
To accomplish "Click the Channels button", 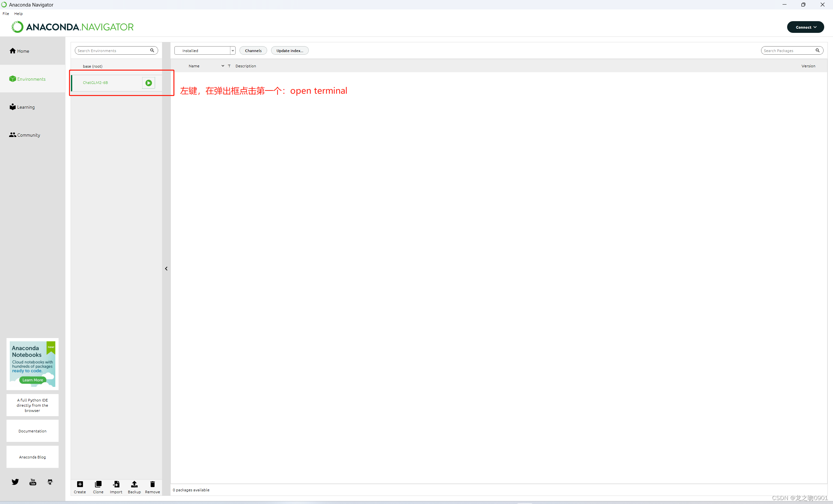I will pyautogui.click(x=252, y=50).
